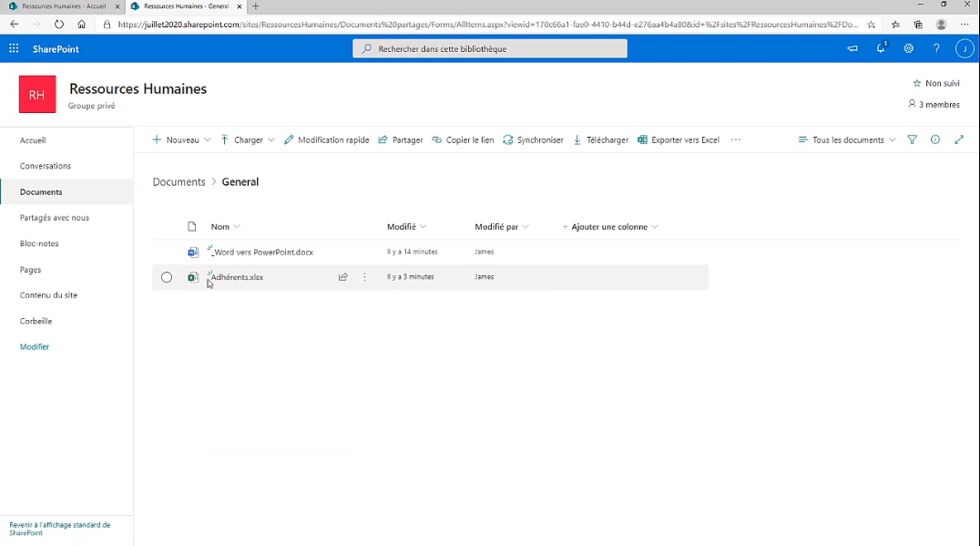The height and width of the screenshot is (546, 980).
Task: Open the filter pane funnel icon
Action: coord(913,140)
